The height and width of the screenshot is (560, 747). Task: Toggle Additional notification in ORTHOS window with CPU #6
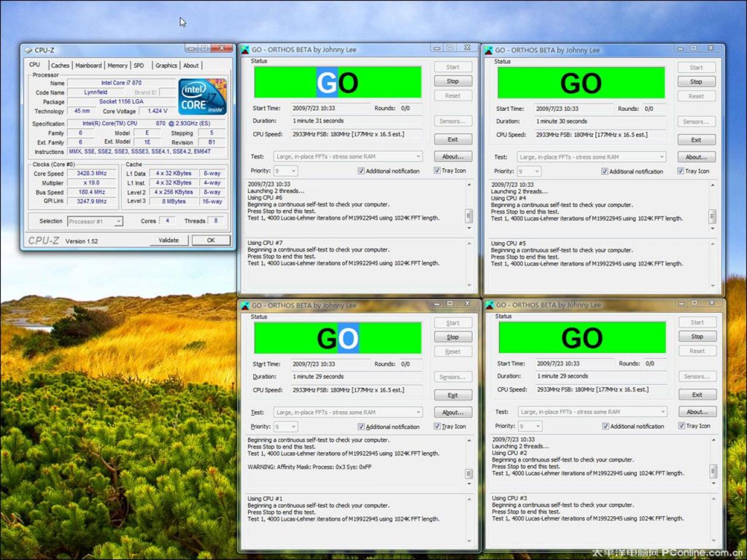tap(361, 171)
